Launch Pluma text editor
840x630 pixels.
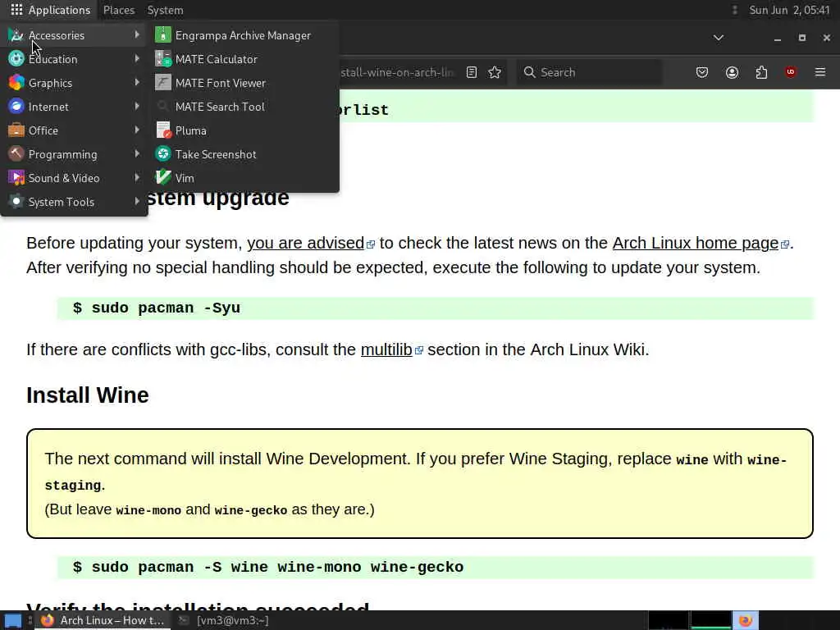244,130
